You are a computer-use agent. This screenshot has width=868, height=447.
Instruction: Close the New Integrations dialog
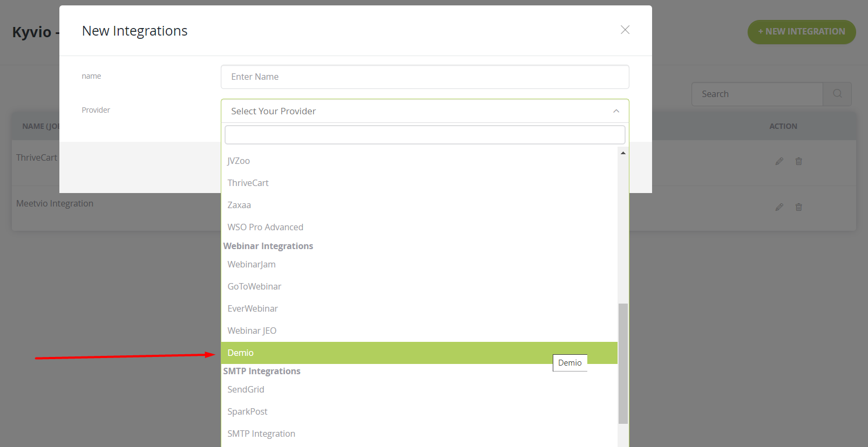(625, 30)
